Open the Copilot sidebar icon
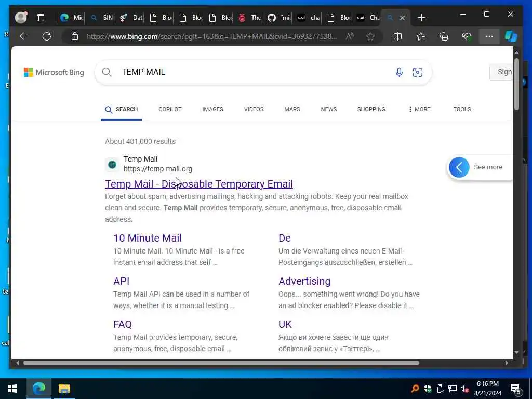Image resolution: width=532 pixels, height=399 pixels. (x=511, y=36)
